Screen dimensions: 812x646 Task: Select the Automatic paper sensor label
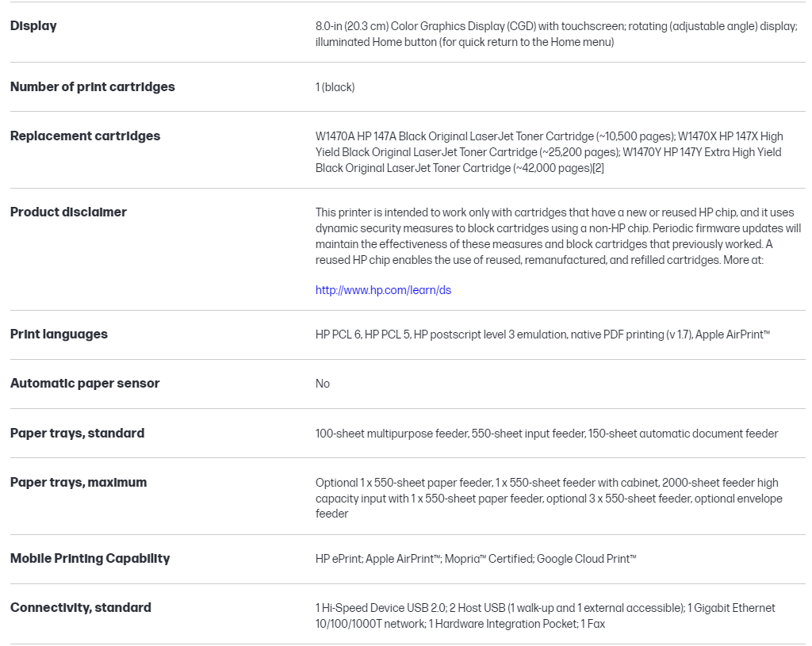pyautogui.click(x=85, y=384)
